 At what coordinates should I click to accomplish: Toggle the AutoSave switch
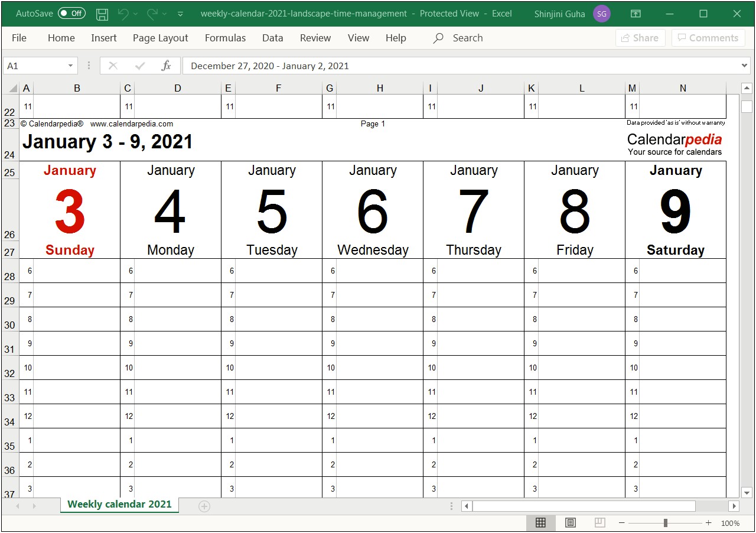(71, 13)
